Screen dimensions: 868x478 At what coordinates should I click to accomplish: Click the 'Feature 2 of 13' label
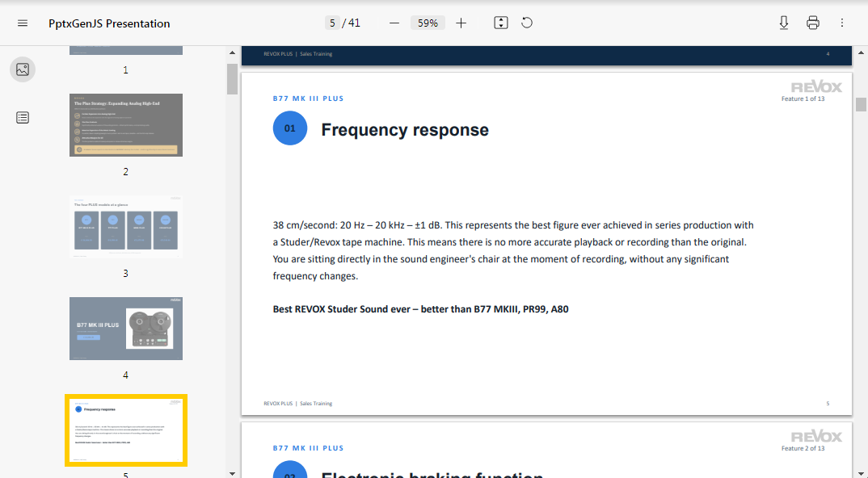click(803, 448)
